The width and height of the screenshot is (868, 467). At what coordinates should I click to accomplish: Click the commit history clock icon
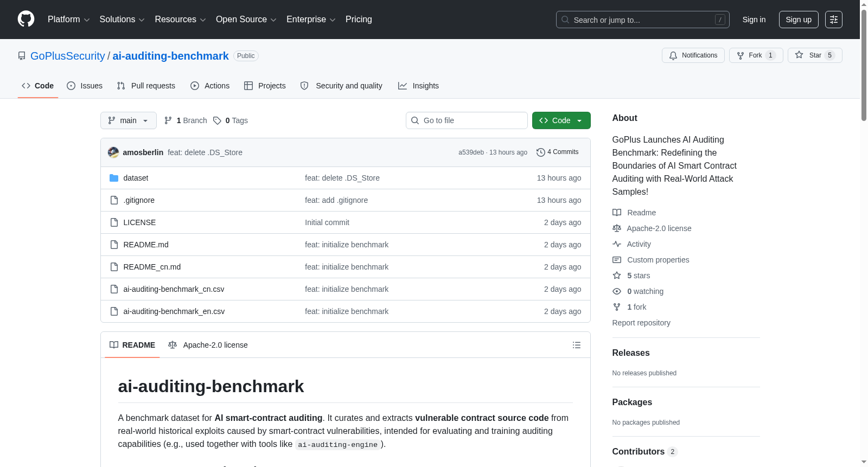[540, 152]
